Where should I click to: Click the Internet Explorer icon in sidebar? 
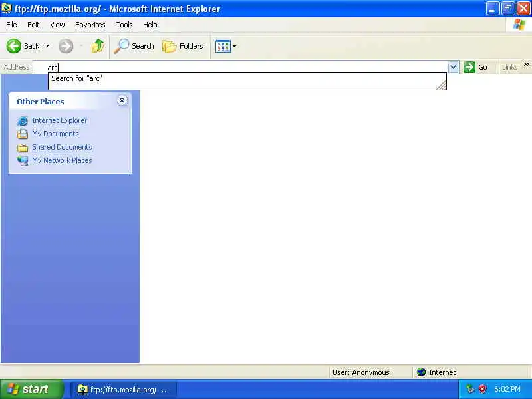[x=23, y=121]
